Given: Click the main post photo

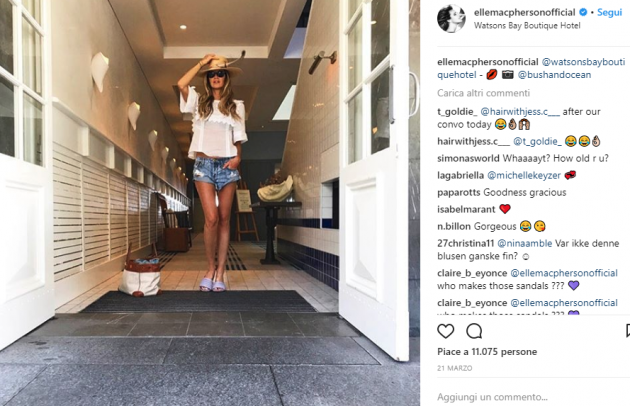Looking at the screenshot, I should point(210,203).
